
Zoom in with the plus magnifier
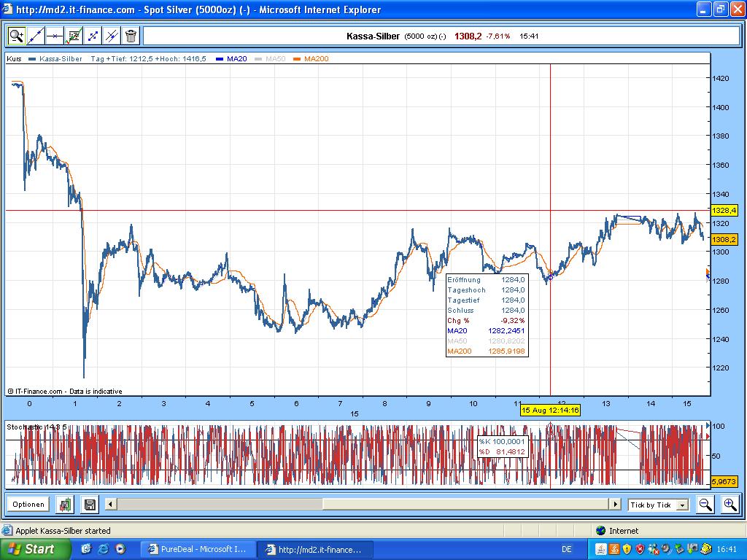click(729, 504)
